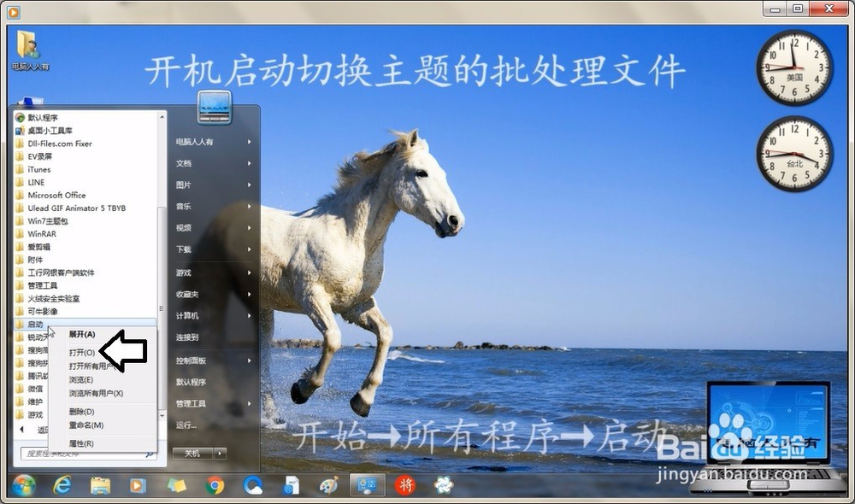Expand the 下载 submenu arrow
Viewport: 855px width, 504px height.
249,249
